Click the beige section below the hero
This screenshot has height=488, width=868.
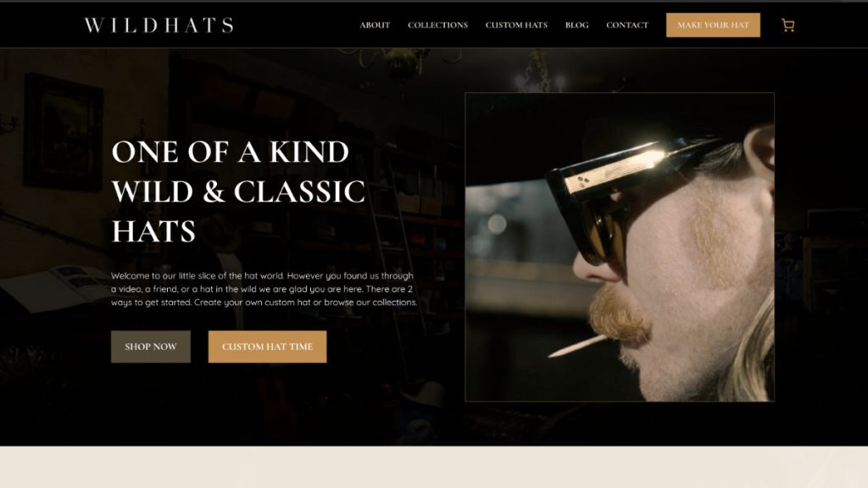point(434,467)
